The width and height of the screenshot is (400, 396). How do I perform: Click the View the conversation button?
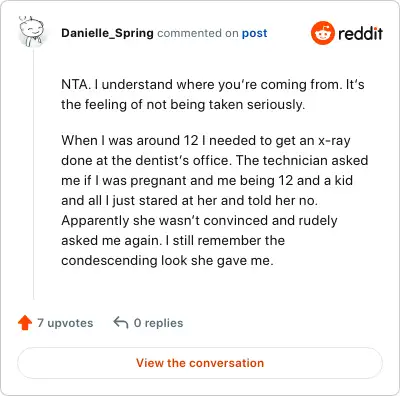200,363
